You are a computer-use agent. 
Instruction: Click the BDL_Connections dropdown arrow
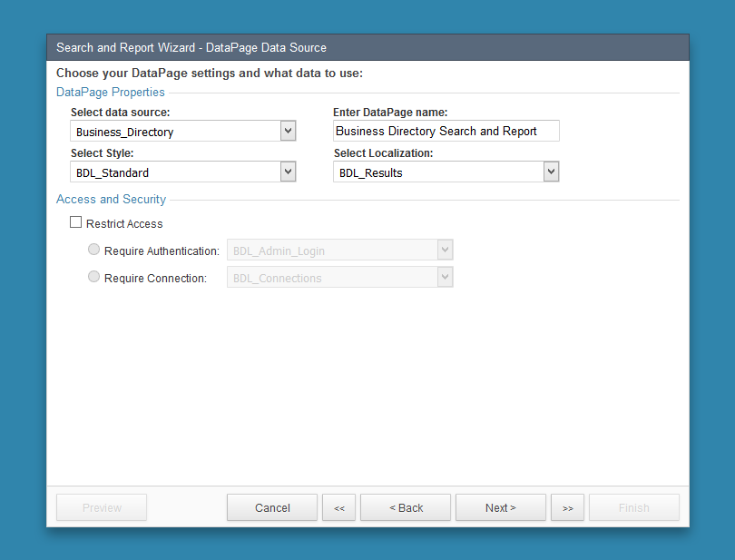click(x=445, y=277)
